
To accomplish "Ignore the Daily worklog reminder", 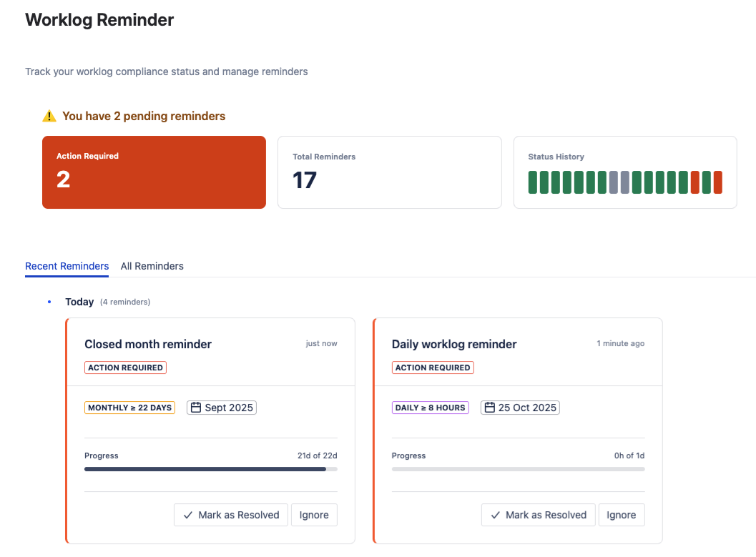I will pyautogui.click(x=622, y=515).
